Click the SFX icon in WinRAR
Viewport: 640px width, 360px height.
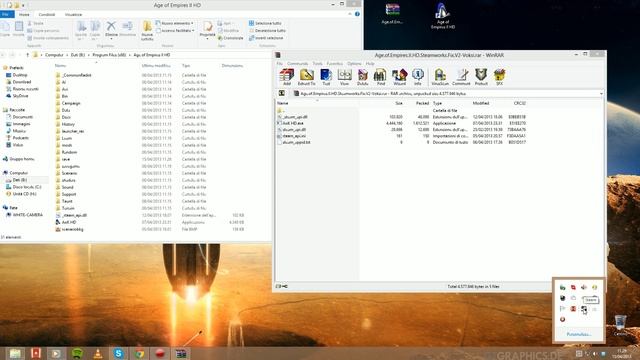pos(499,77)
